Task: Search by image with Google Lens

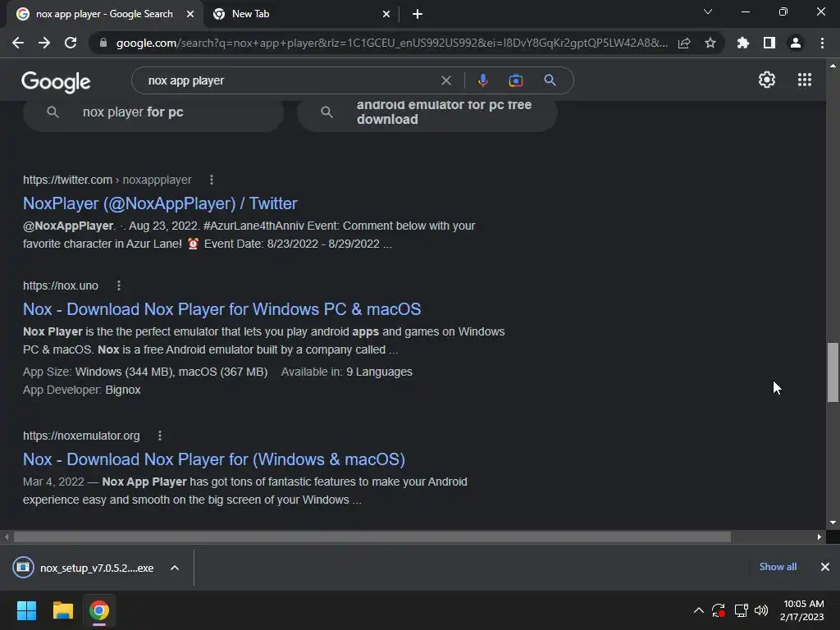Action: coord(516,80)
